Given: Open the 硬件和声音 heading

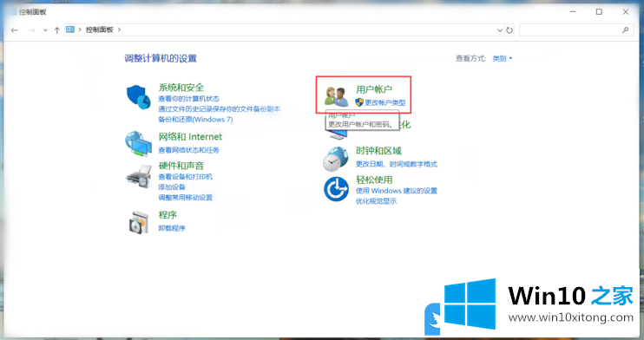Looking at the screenshot, I should click(x=181, y=166).
